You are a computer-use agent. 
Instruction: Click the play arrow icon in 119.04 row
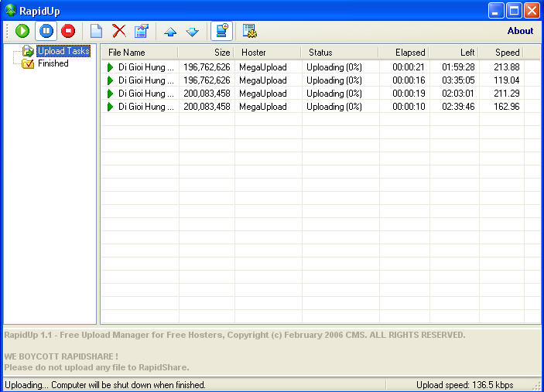(111, 80)
